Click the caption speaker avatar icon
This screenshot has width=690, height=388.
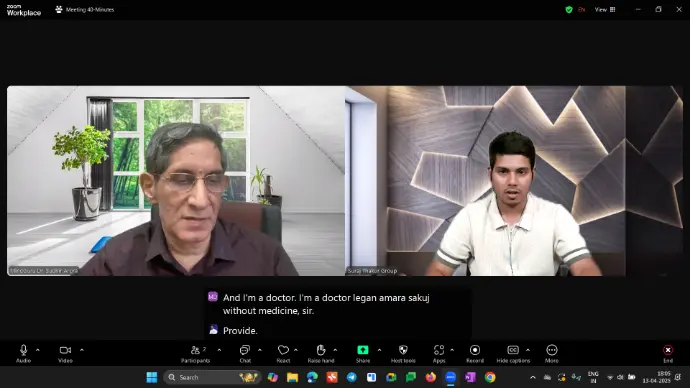tap(213, 297)
